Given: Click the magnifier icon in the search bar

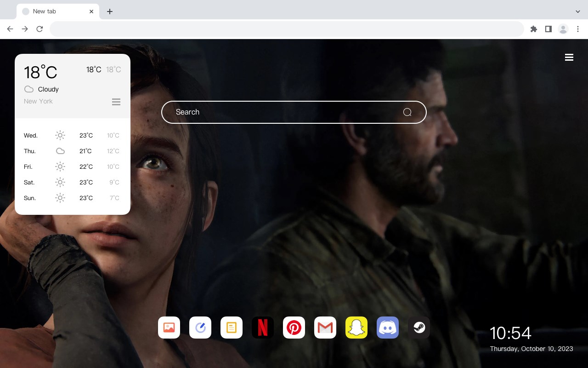Looking at the screenshot, I should 407,112.
